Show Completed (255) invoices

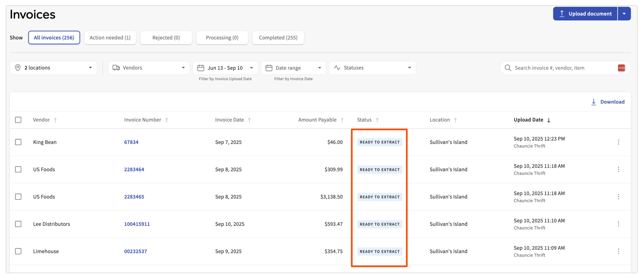(278, 38)
